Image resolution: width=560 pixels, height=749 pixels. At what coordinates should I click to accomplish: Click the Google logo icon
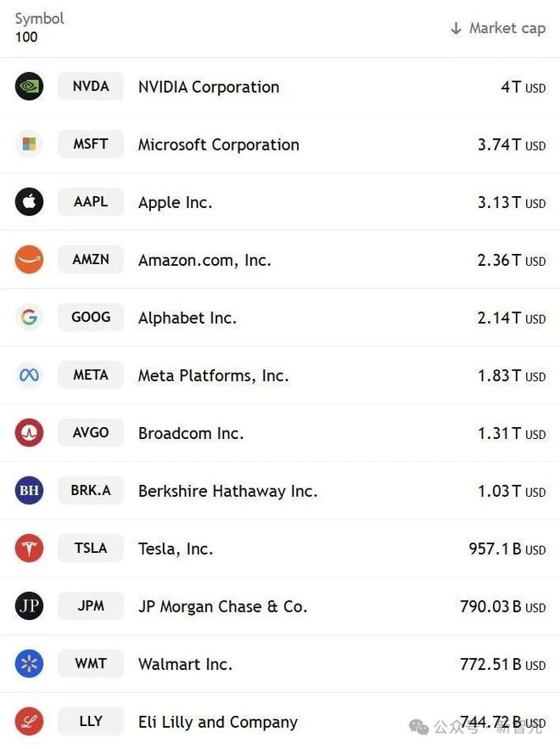(29, 318)
